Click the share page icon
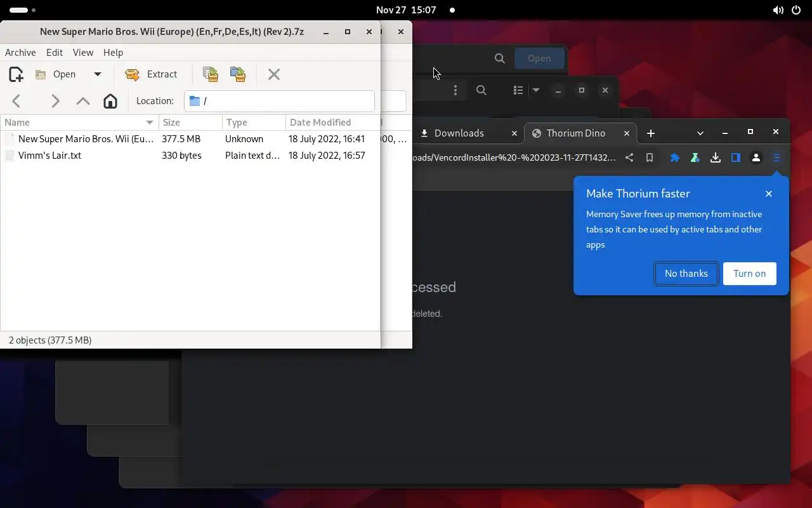812x508 pixels. 629,158
